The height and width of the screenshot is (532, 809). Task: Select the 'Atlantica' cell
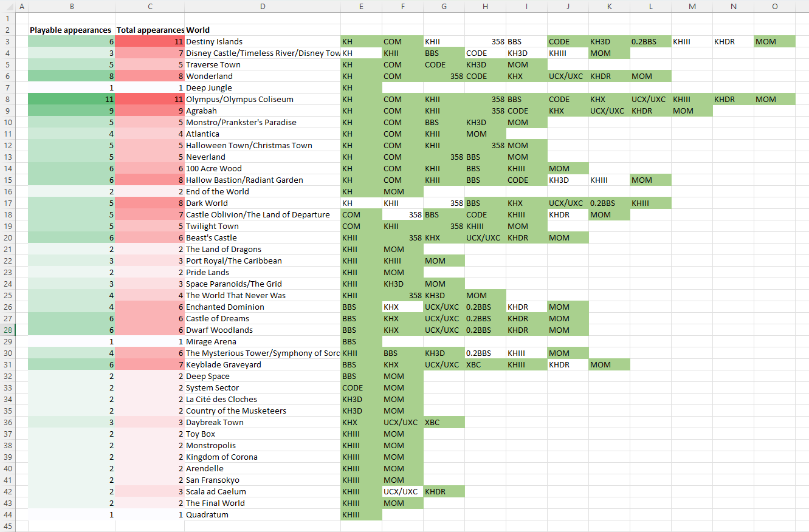[x=263, y=134]
